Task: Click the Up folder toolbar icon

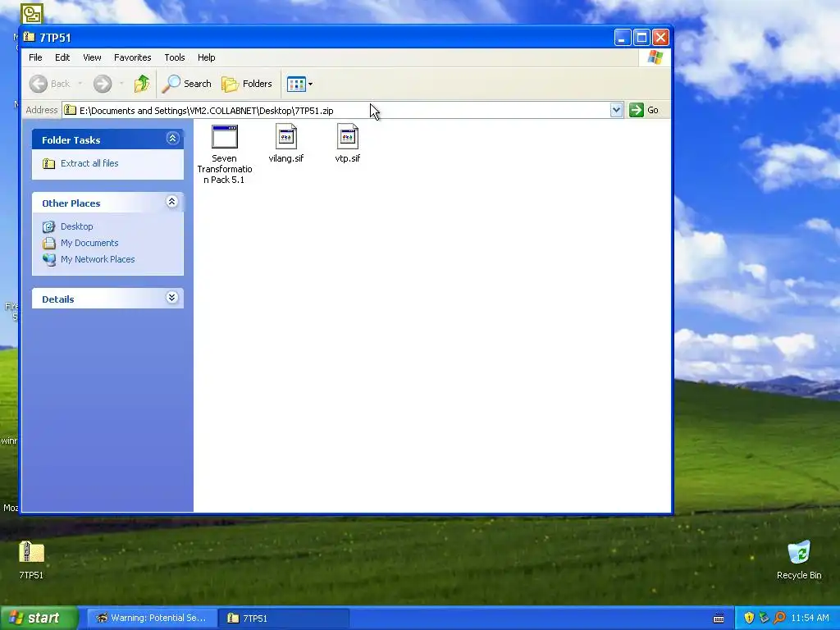Action: 141,84
